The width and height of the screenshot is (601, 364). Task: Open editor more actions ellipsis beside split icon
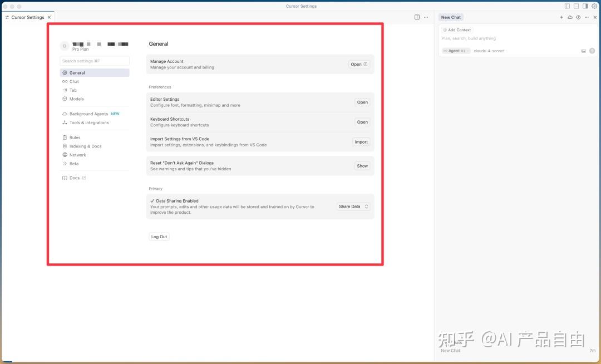[426, 17]
